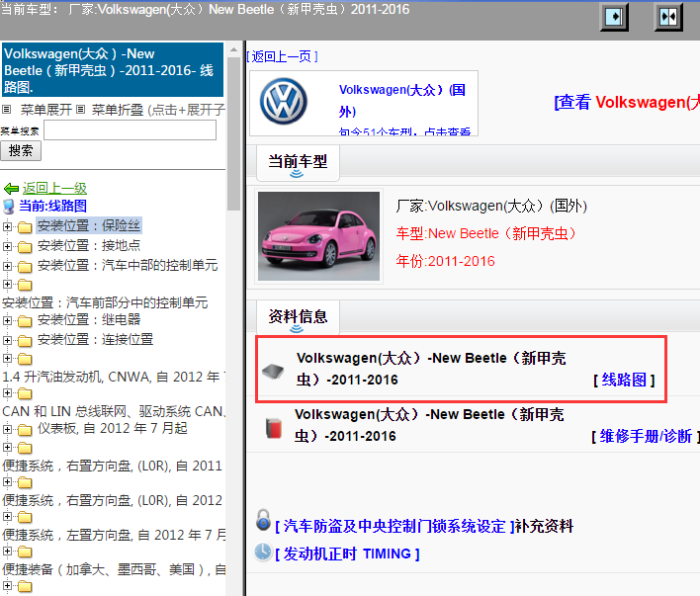The height and width of the screenshot is (596, 700).
Task: Select 便捷系统, 右置方向盘, (L0R), 自 2011 item
Action: coord(112,467)
